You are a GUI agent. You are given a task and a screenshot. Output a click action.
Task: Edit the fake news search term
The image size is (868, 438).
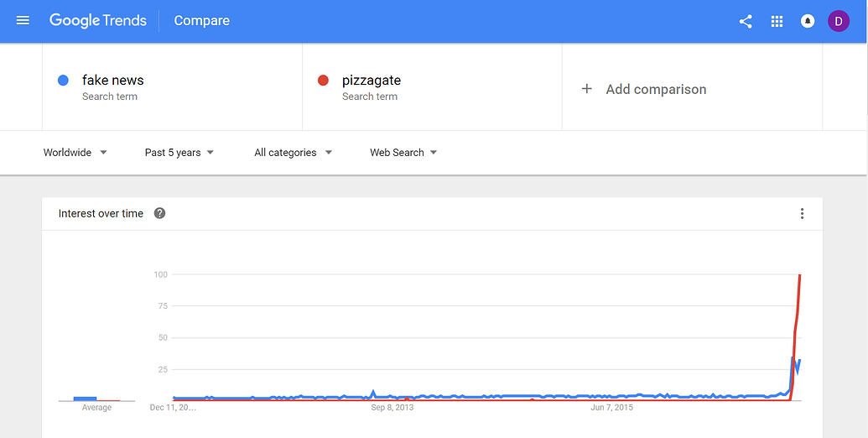tap(112, 81)
